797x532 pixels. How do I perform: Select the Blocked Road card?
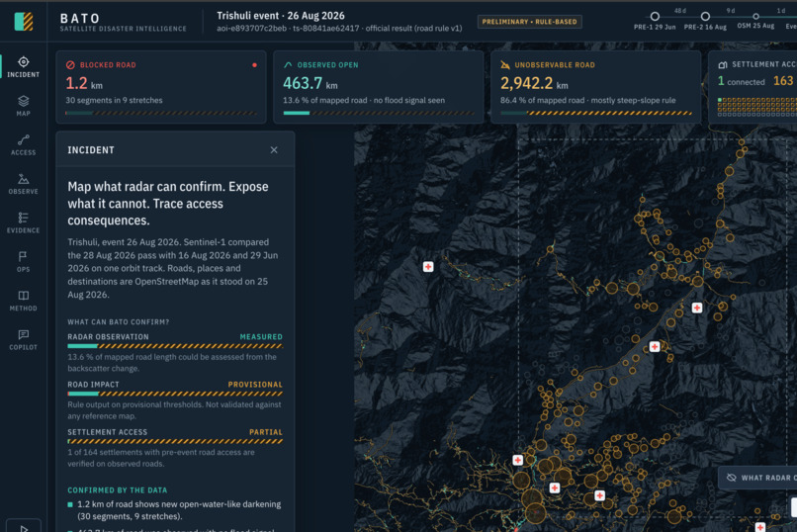pos(161,87)
